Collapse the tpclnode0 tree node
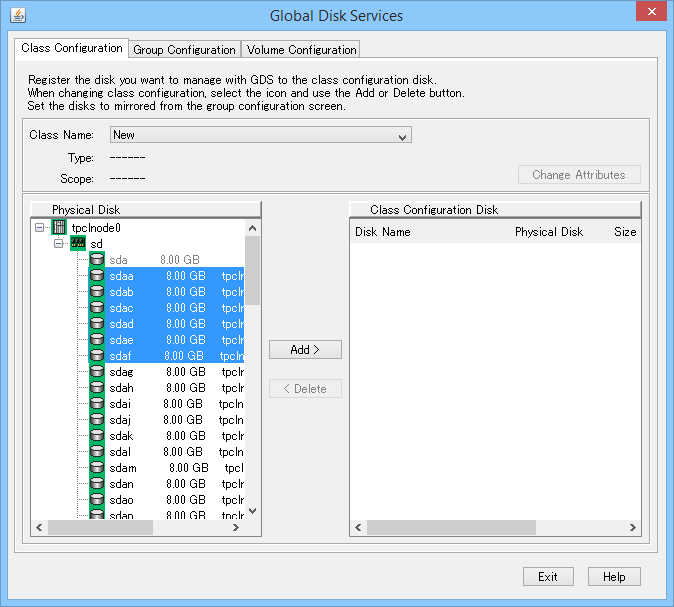This screenshot has height=607, width=674. coord(39,228)
